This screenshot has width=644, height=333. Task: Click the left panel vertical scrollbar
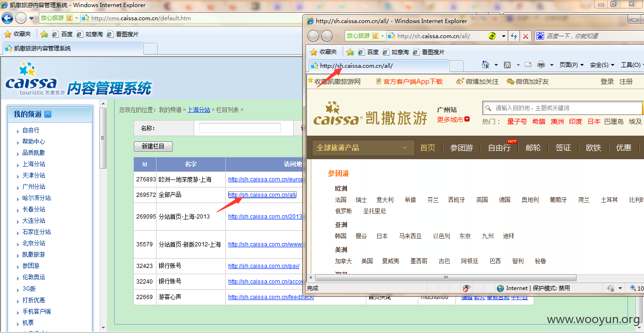click(103, 138)
